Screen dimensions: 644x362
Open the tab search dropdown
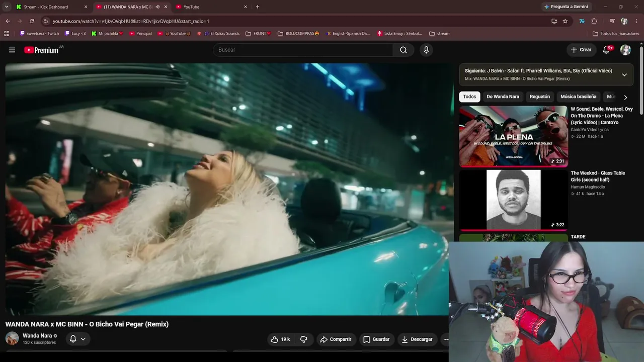tap(7, 7)
